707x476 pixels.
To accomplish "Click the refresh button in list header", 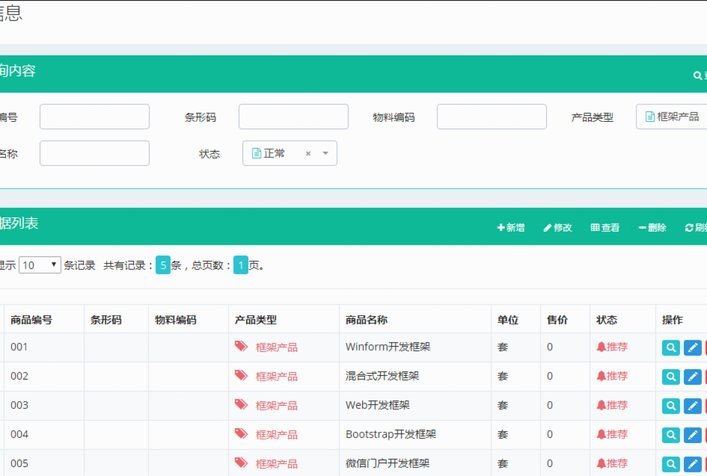I will coord(696,228).
